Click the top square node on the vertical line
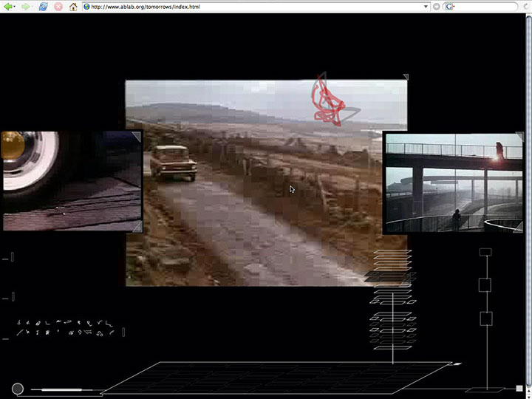Image resolution: width=532 pixels, height=399 pixels. coord(485,253)
